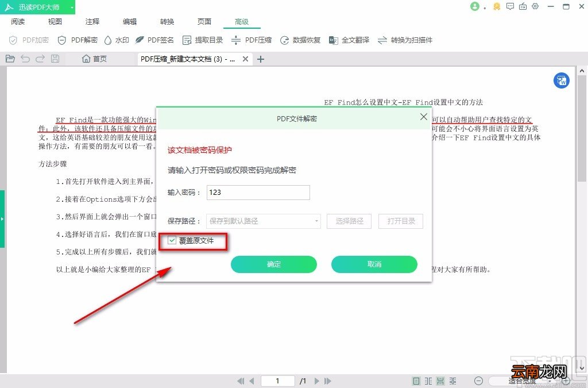Open the settings gear icon

pos(536,6)
